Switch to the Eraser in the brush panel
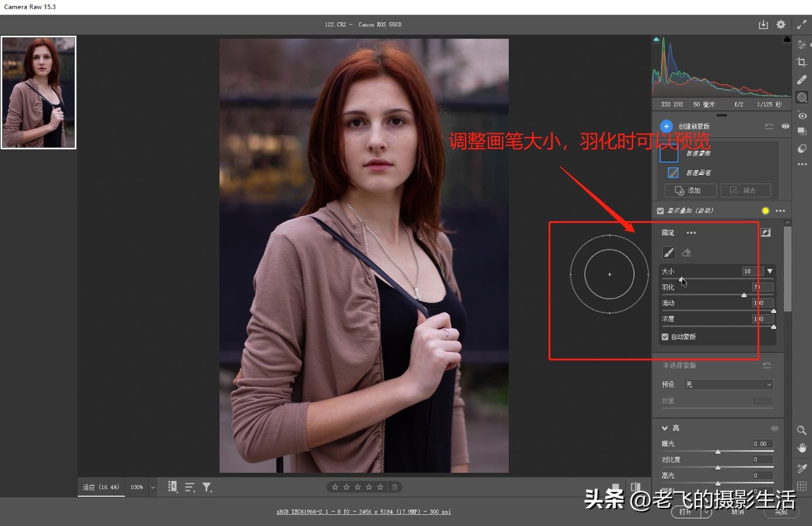 686,252
